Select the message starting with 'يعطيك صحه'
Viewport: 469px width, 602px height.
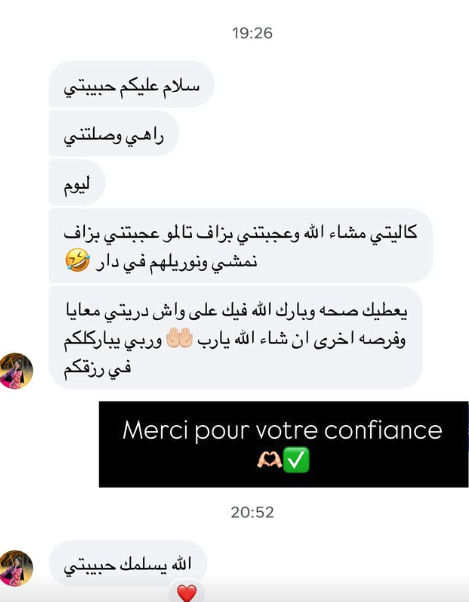pos(236,338)
